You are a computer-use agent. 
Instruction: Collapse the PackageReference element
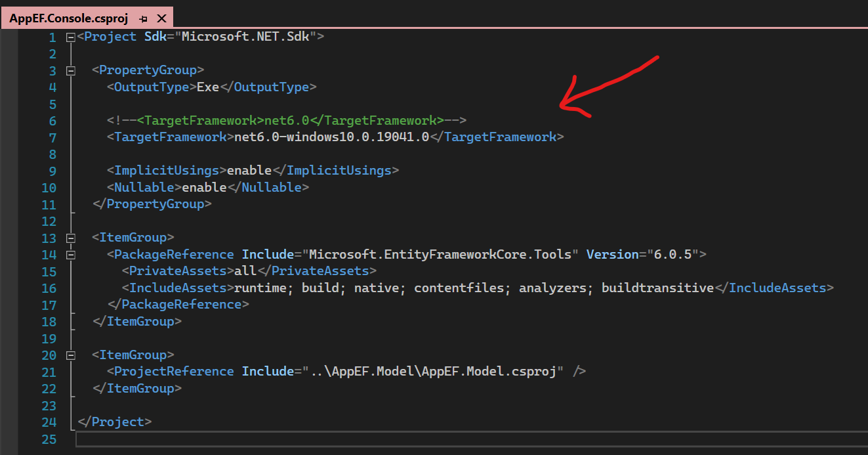pos(70,254)
